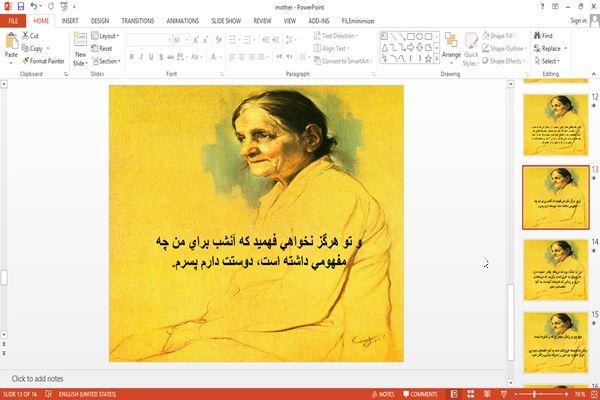Increase the font size
Viewport: 600px width, 400px height.
coord(196,40)
